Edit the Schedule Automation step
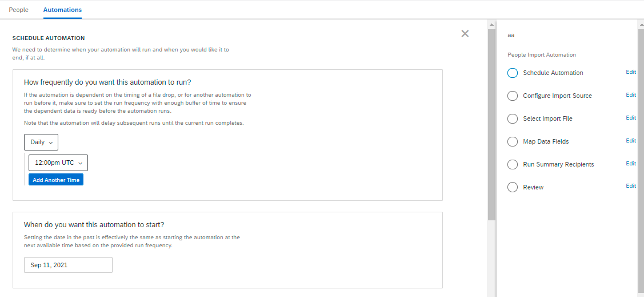 point(631,72)
